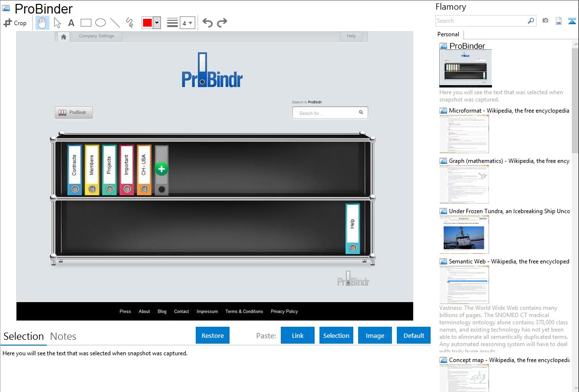Select the Under Frozen Tundra entry title
Viewport: 579px width, 392px height.
(509, 211)
